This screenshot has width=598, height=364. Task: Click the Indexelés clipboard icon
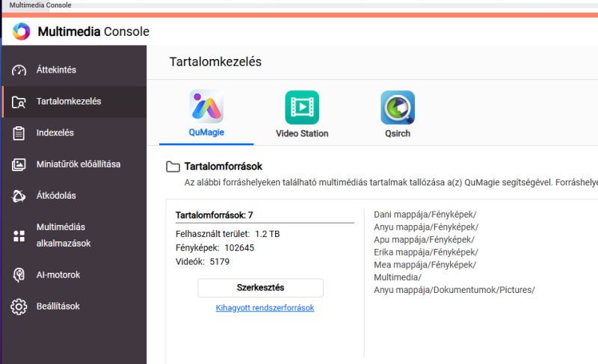[19, 133]
